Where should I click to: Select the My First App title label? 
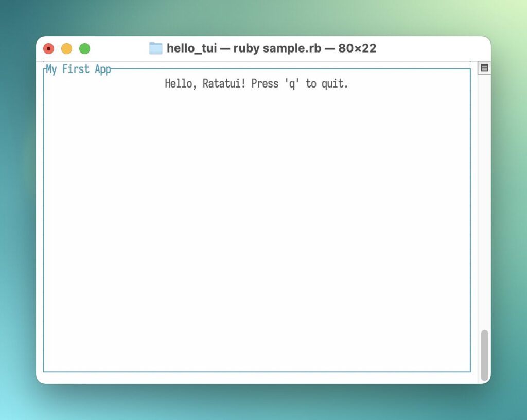[x=78, y=68]
